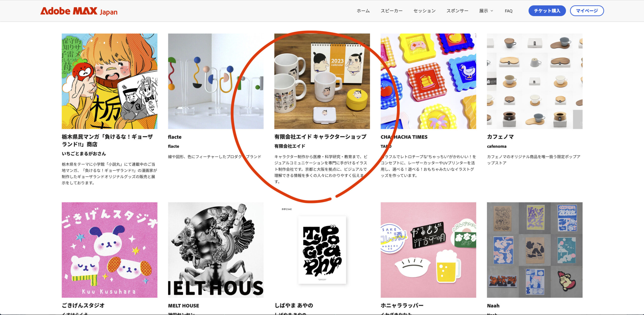Open the 栃木県民マンガ manga girl thumbnail

pos(109,81)
